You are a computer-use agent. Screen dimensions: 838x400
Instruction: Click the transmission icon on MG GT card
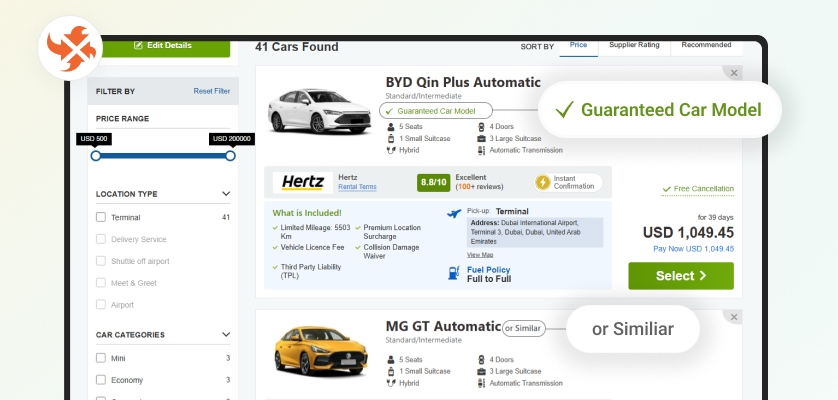coord(481,383)
